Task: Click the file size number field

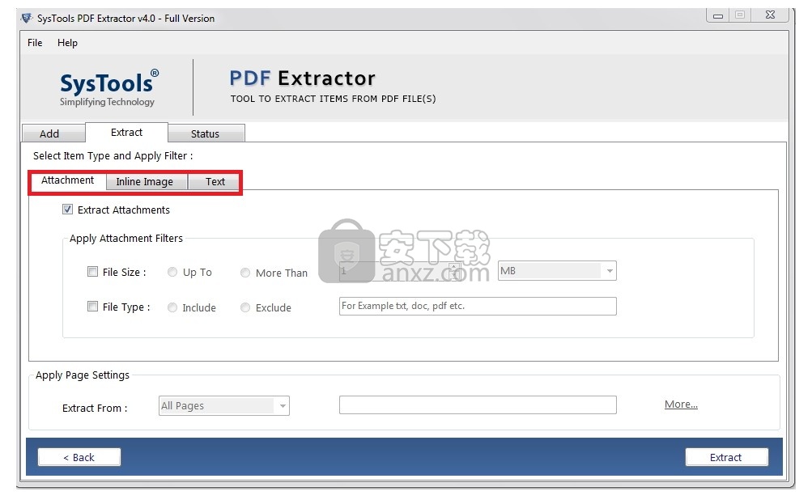Action: (400, 271)
